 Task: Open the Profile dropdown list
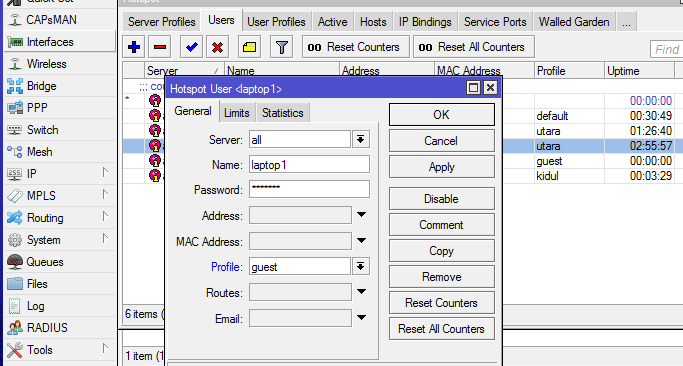(x=361, y=267)
